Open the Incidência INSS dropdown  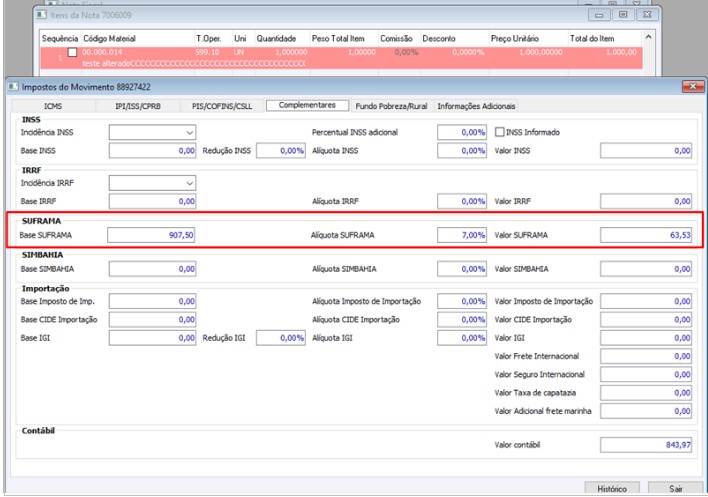click(190, 132)
